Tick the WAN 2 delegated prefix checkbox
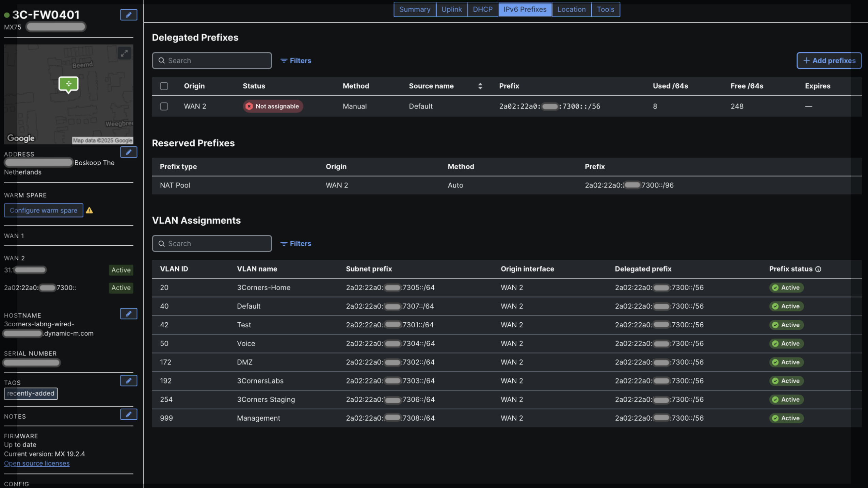 click(x=164, y=106)
